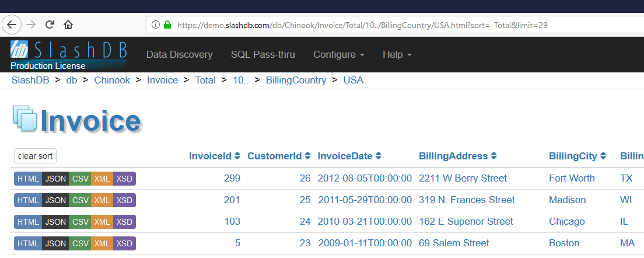The height and width of the screenshot is (258, 644).
Task: Open XSD schema for invoice 5
Action: click(124, 243)
